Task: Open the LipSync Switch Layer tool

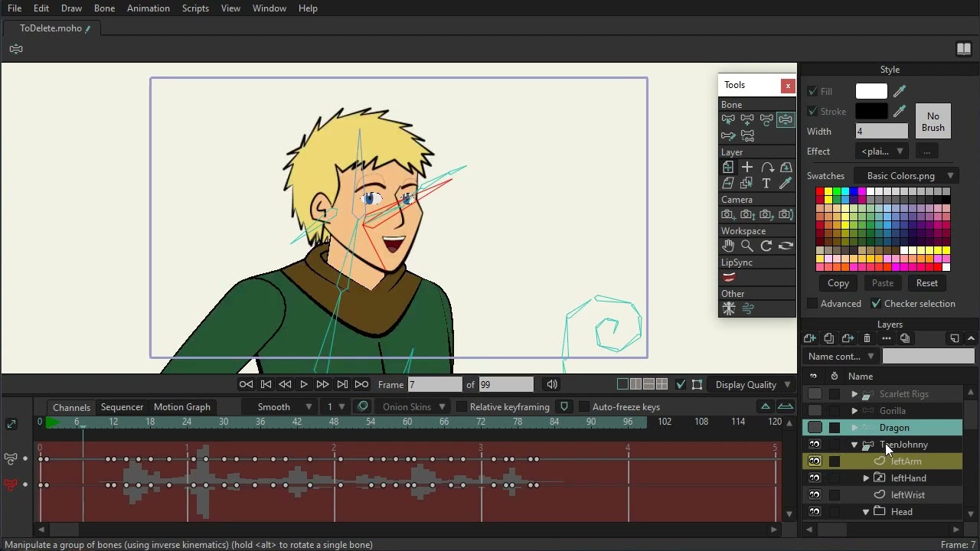Action: [x=728, y=277]
